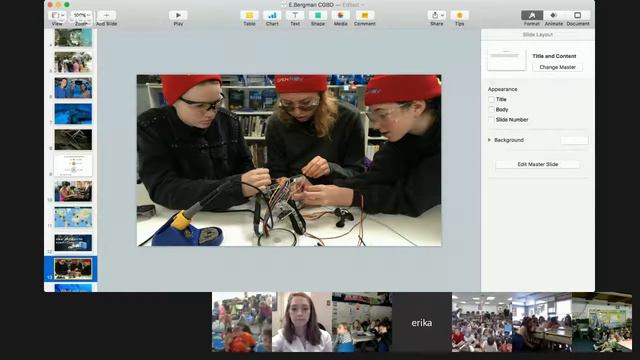Viewport: 640px width, 360px height.
Task: Toggle the Slide Number checkbox
Action: (x=491, y=120)
